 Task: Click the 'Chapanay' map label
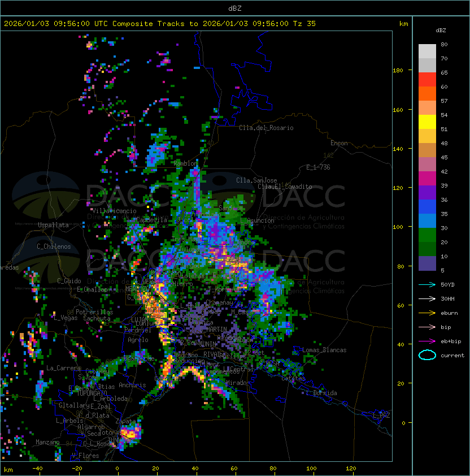[219, 302]
